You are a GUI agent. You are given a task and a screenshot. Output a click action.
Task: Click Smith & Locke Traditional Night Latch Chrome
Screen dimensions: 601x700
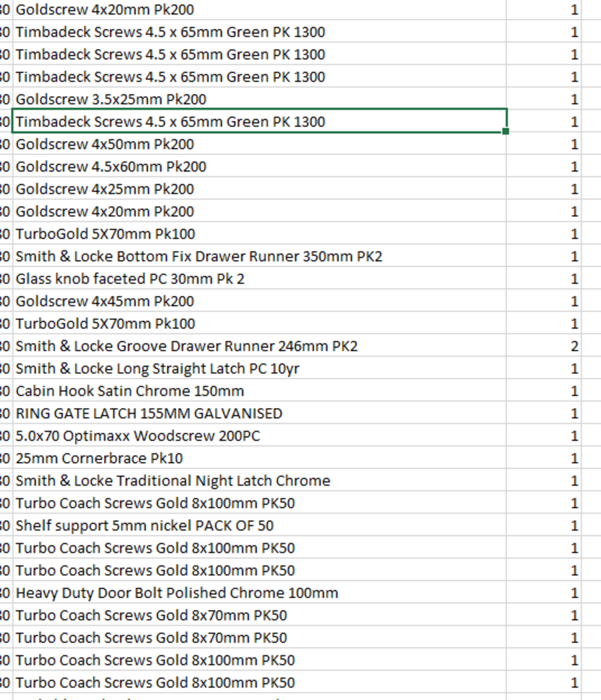click(259, 481)
